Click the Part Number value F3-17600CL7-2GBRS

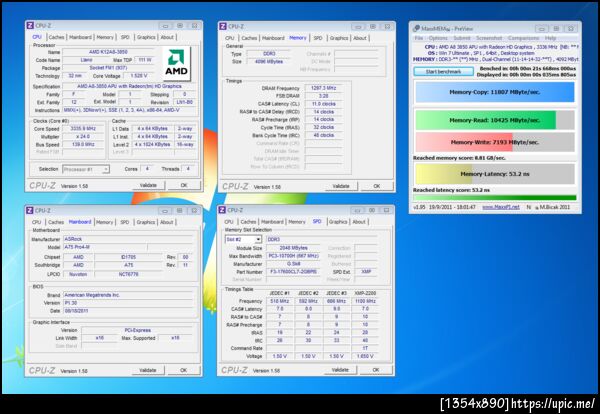[x=293, y=272]
